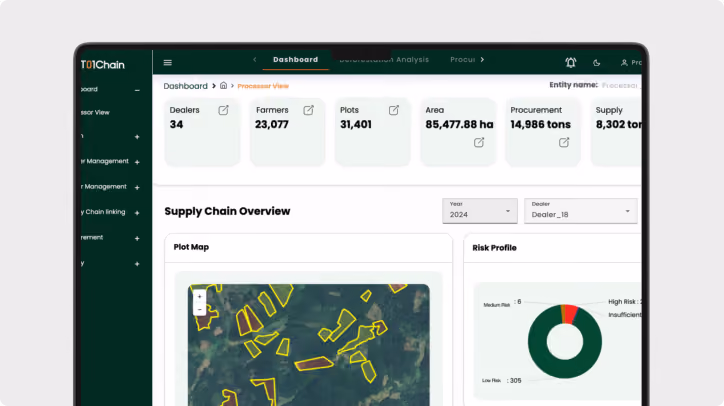
Task: Expand the Dealer Management sidebar section
Action: click(137, 162)
